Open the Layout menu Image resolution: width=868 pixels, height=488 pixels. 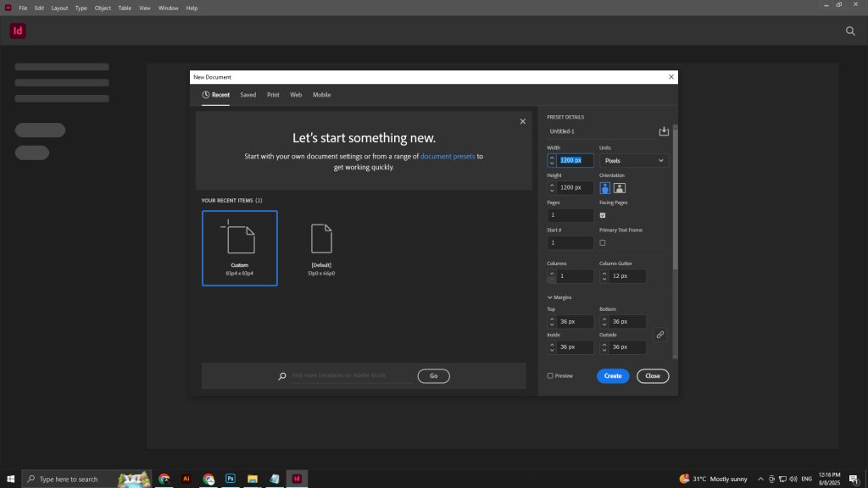(x=59, y=8)
